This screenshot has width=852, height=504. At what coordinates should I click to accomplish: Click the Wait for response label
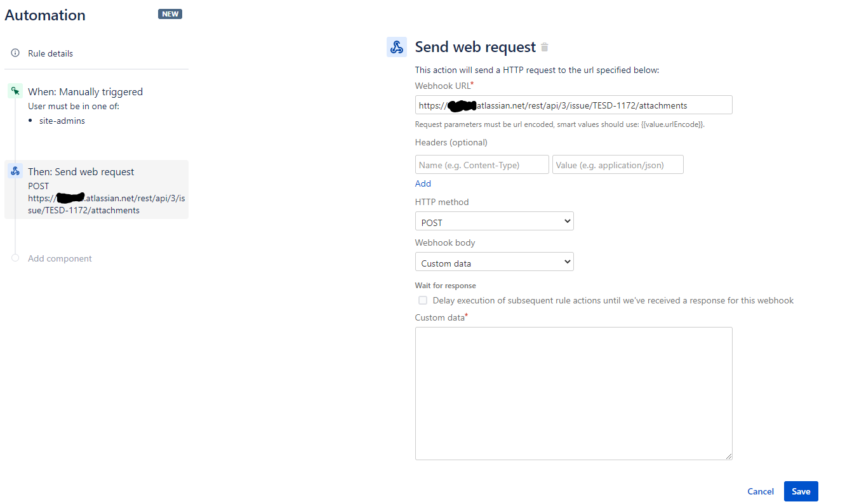(x=446, y=286)
